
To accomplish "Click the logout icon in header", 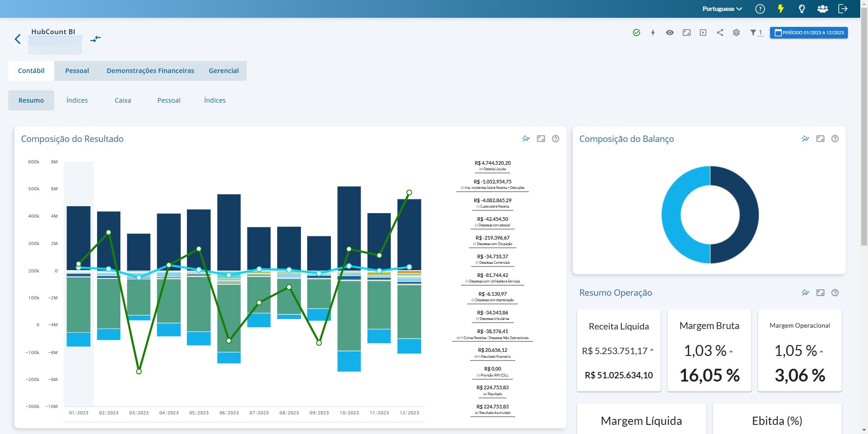I will click(x=843, y=9).
